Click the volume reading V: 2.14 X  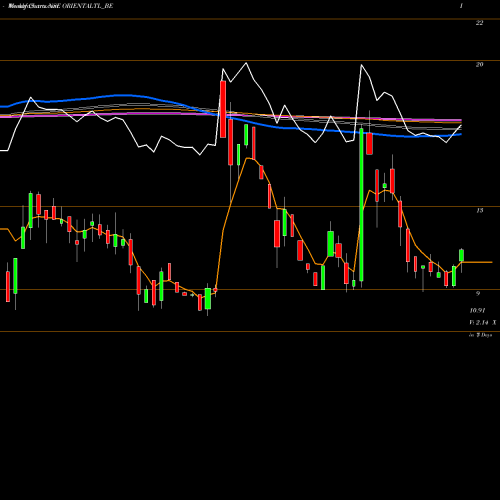[x=483, y=322]
